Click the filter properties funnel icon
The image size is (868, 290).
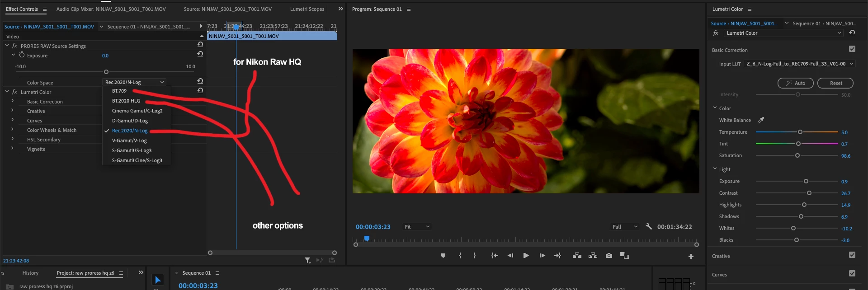[307, 260]
